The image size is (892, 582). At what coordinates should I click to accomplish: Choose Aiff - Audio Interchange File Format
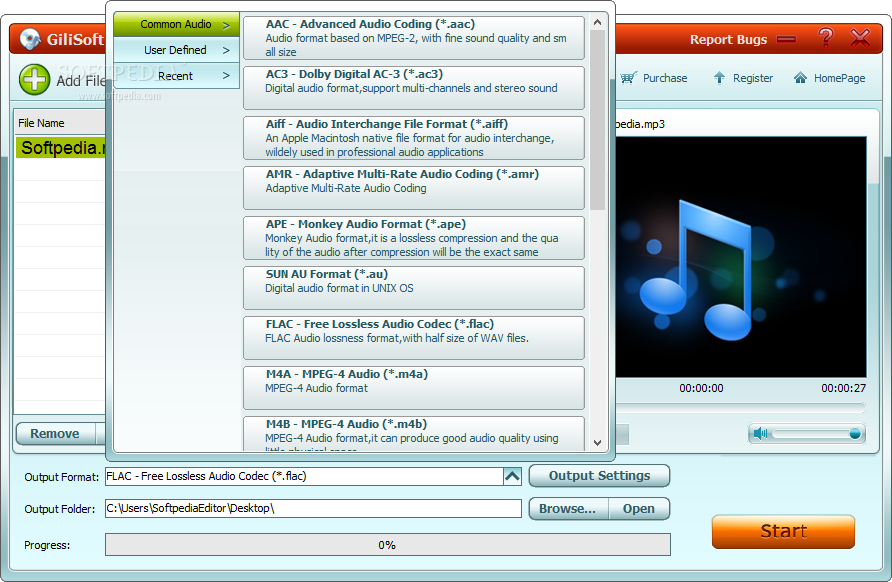pyautogui.click(x=414, y=138)
